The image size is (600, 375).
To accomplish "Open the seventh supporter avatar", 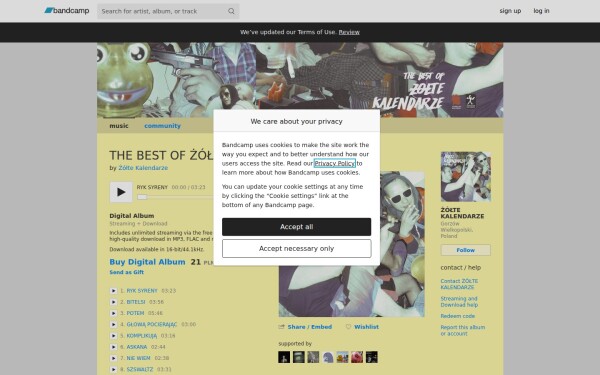I will 371,357.
